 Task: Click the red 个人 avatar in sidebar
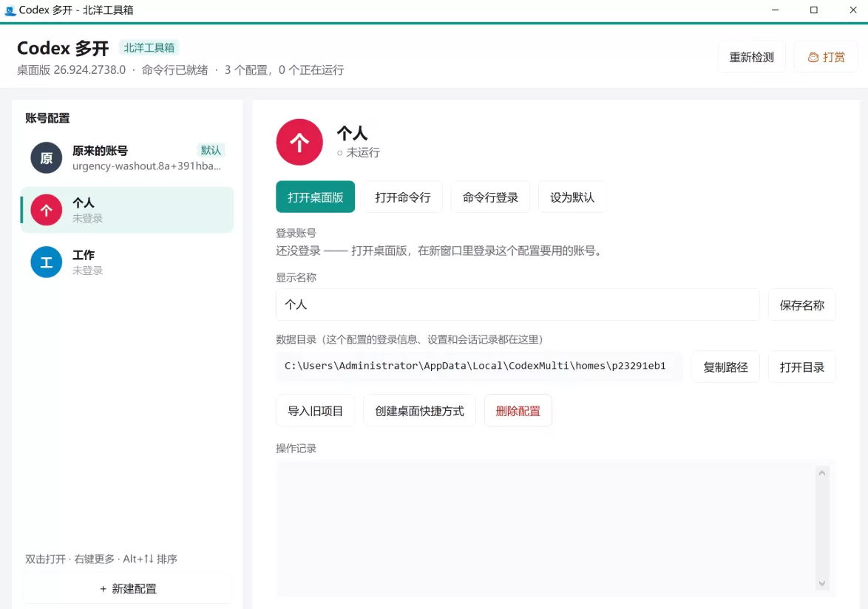coord(47,210)
